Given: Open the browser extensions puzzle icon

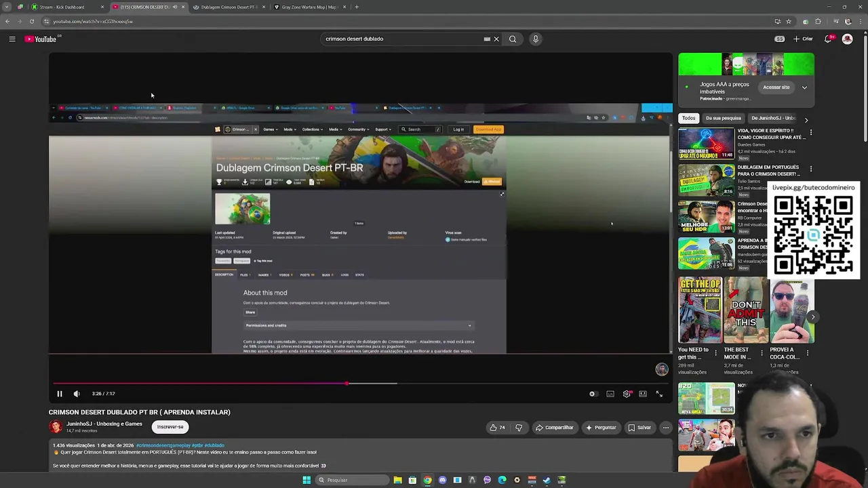Looking at the screenshot, I should pyautogui.click(x=818, y=21).
